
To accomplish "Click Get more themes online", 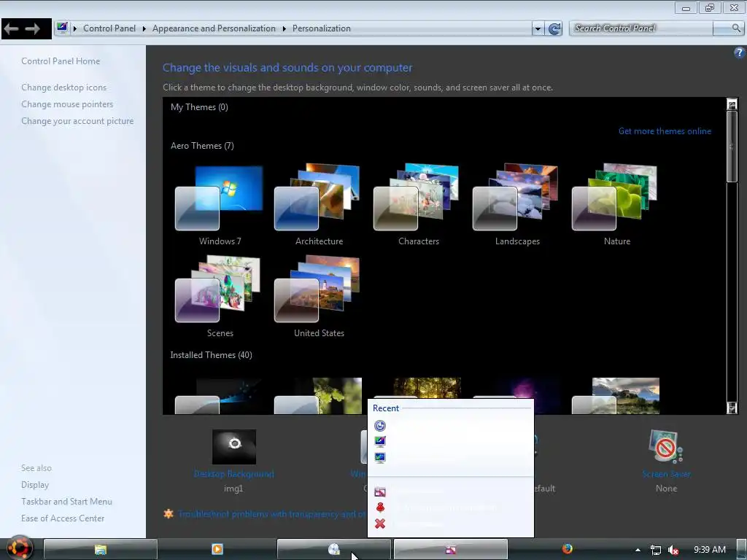I will point(665,131).
